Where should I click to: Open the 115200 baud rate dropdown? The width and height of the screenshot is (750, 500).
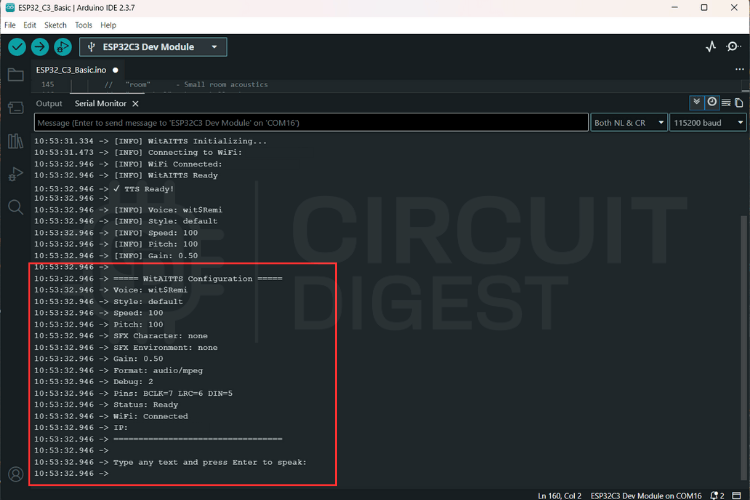pos(708,122)
